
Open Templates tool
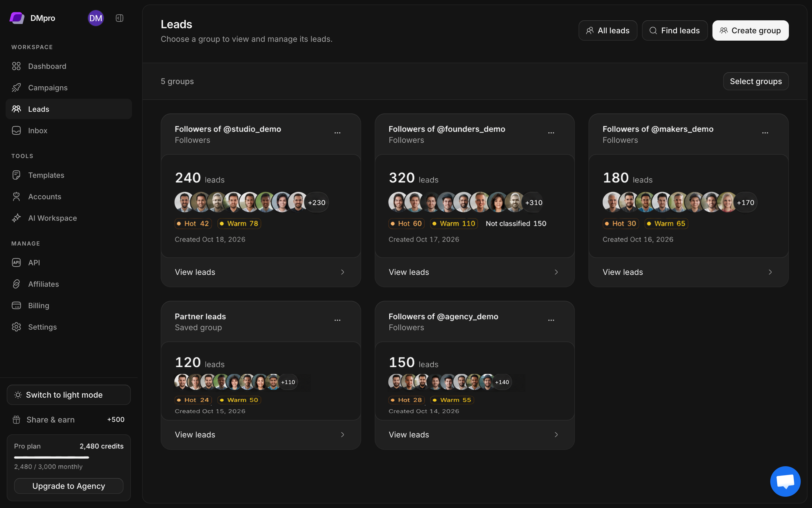69,175
